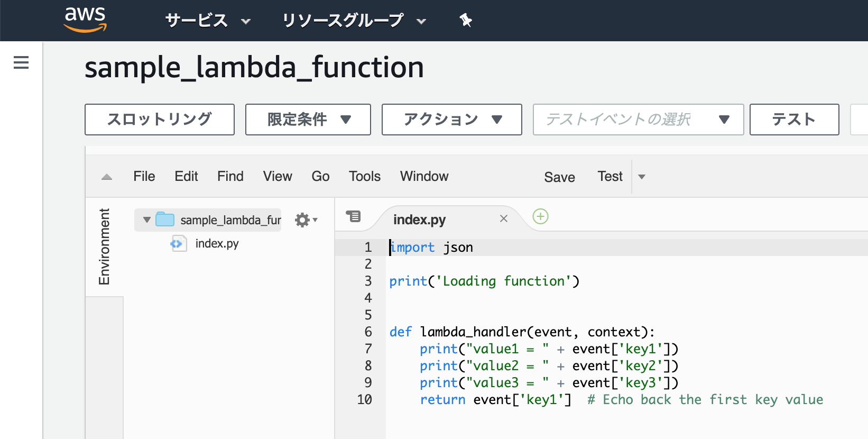Open the リソースグループ menu
Viewport: 868px width, 439px height.
(x=354, y=21)
